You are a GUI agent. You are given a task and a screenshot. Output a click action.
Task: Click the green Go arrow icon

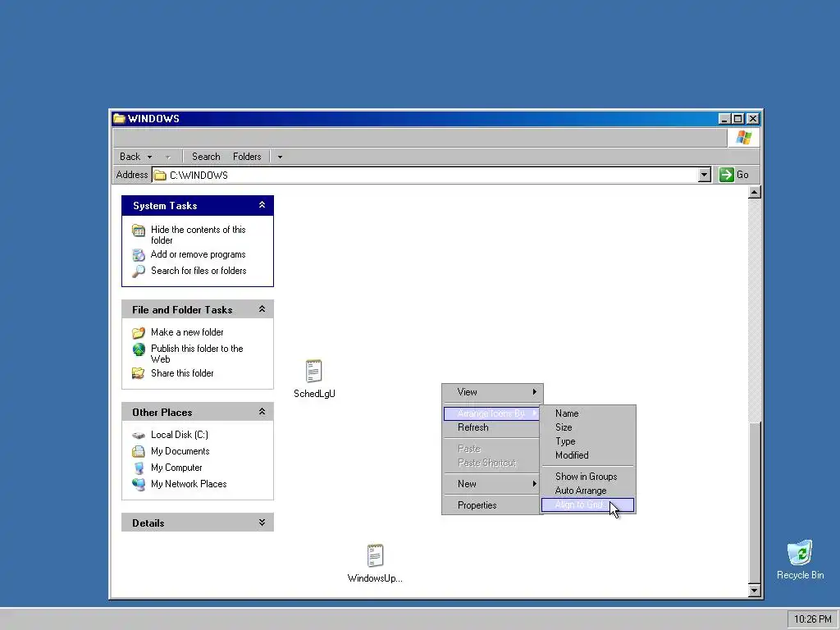coord(726,175)
